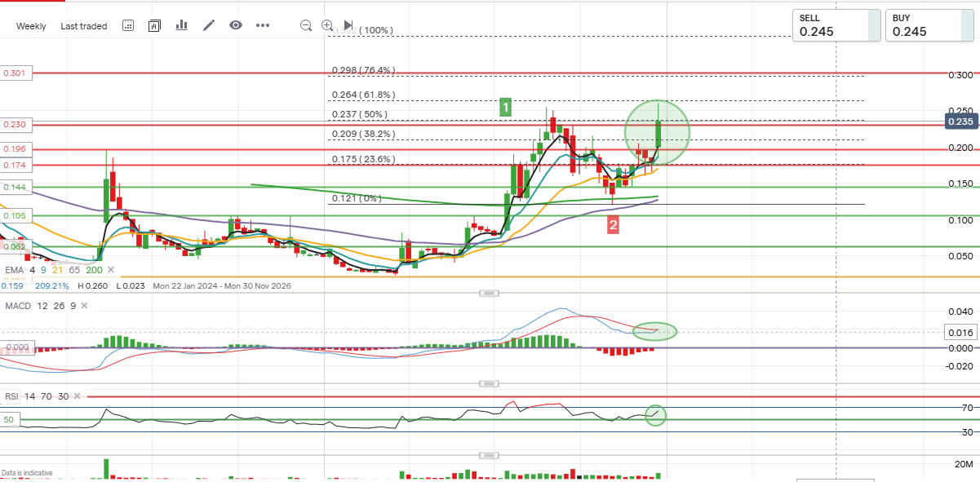The width and height of the screenshot is (980, 482).
Task: Grab the resize handle above MACD panel
Action: coord(489,292)
